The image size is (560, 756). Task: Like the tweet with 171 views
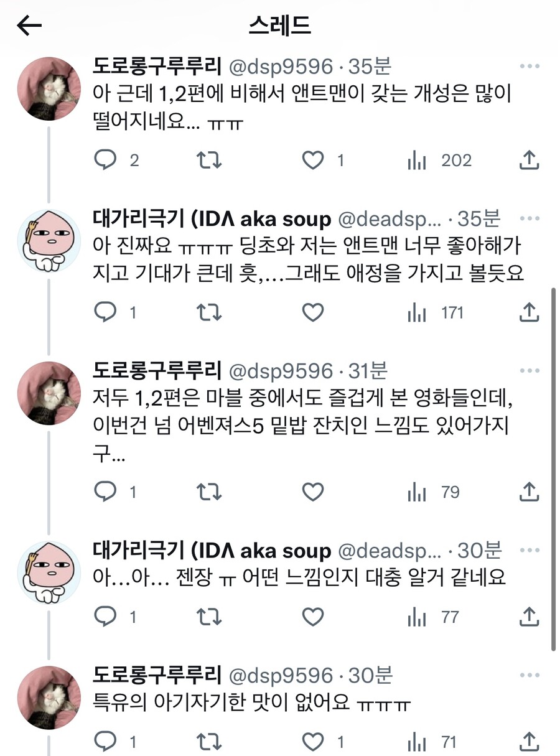pos(313,312)
